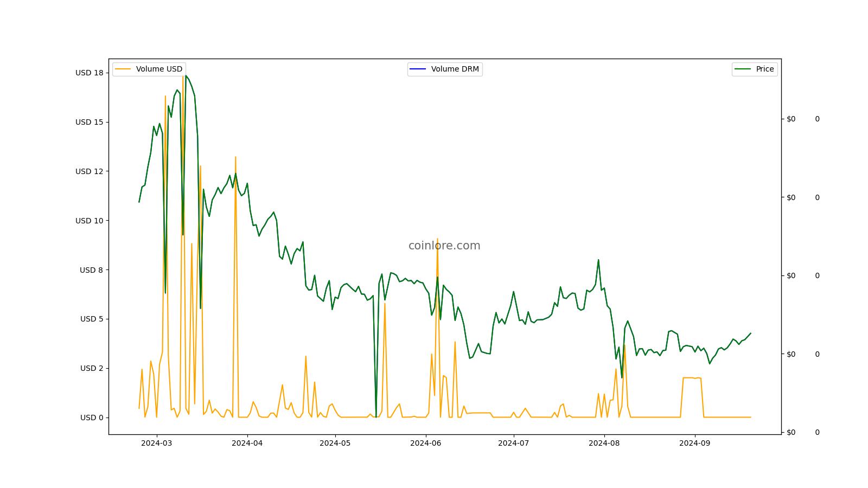This screenshot has width=868, height=488.
Task: Click the green Price legend line
Action: pyautogui.click(x=743, y=69)
